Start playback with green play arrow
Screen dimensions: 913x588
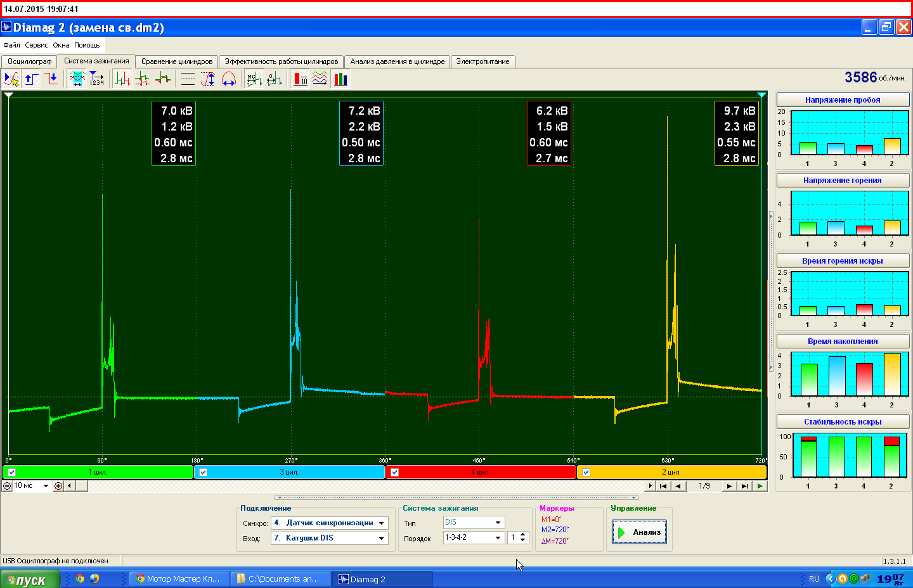(760, 486)
